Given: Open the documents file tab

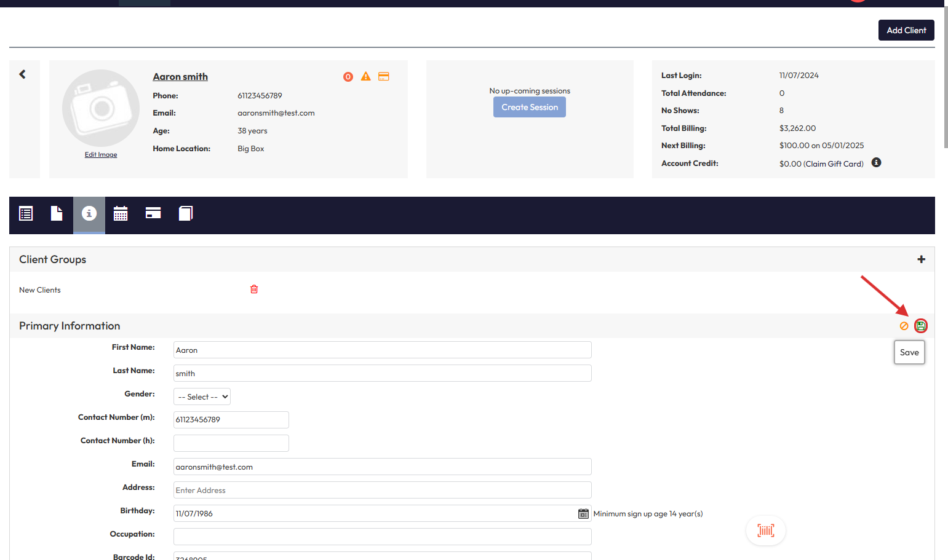Looking at the screenshot, I should coord(57,213).
